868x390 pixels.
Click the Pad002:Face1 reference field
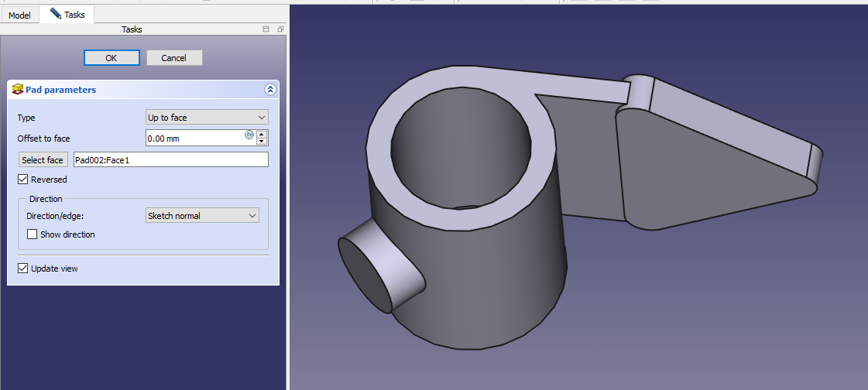point(170,160)
